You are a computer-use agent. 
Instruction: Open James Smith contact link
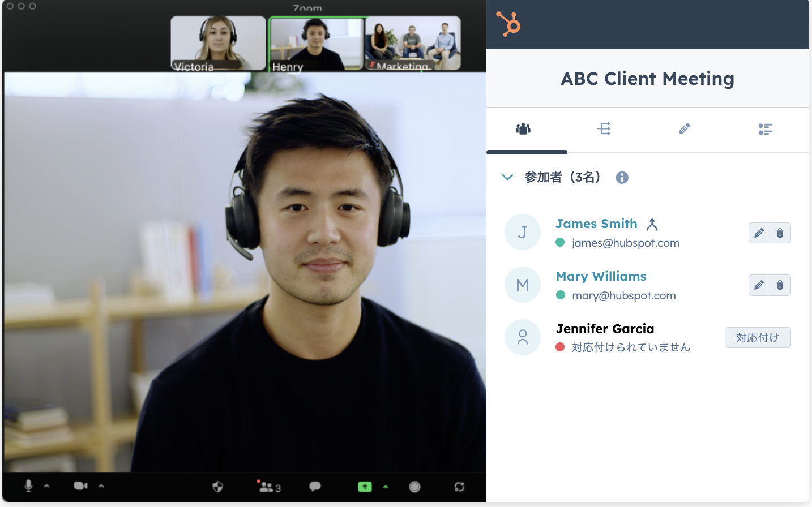(596, 224)
